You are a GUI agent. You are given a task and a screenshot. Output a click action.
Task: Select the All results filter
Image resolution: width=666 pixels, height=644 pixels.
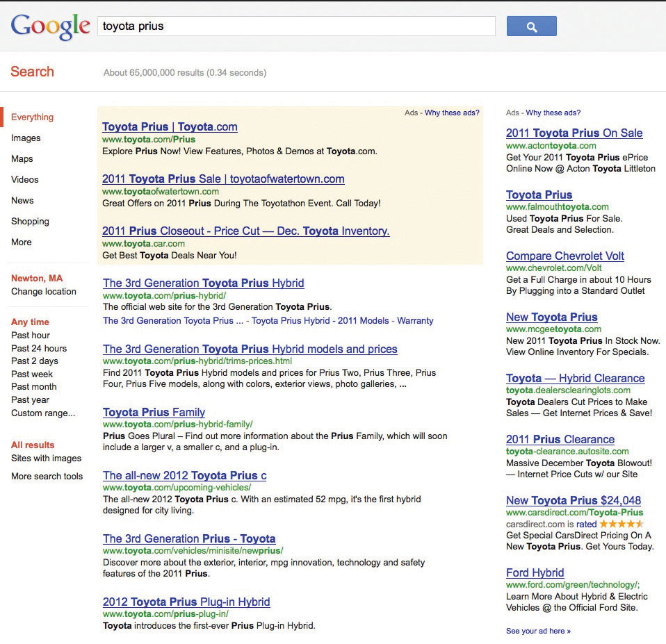tap(33, 445)
